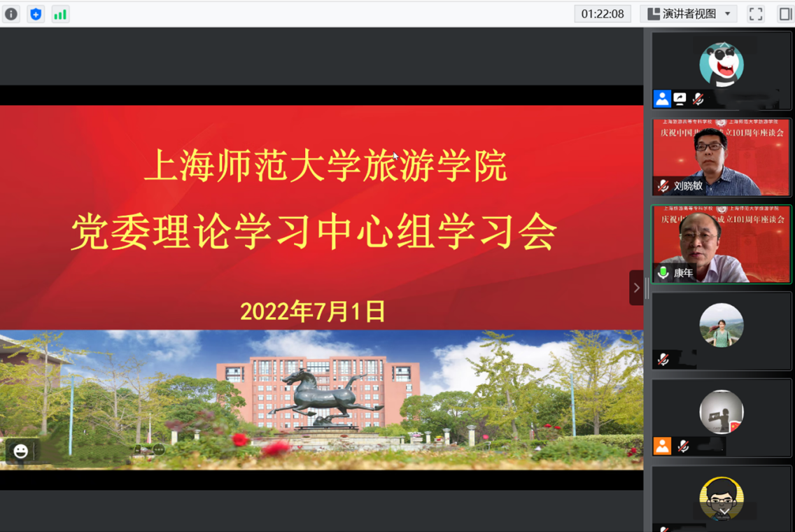Open the emoji reaction smiley button
This screenshot has height=532, width=795.
(21, 451)
